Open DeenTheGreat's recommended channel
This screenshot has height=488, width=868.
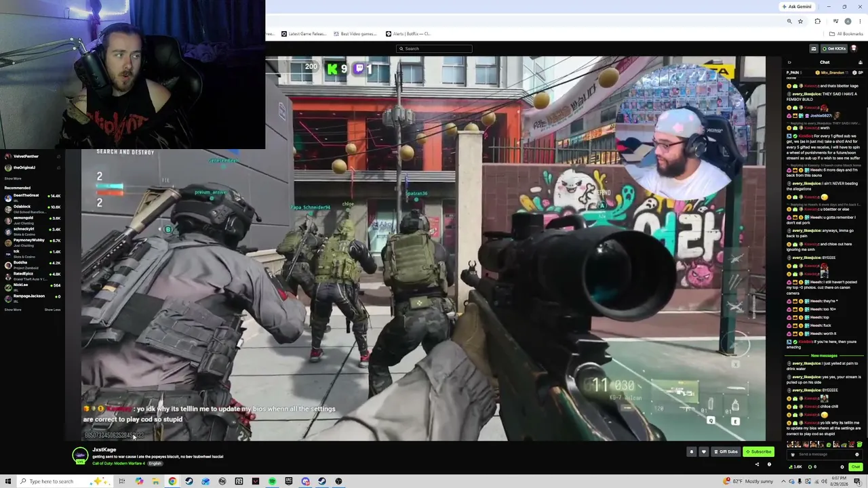pos(31,197)
